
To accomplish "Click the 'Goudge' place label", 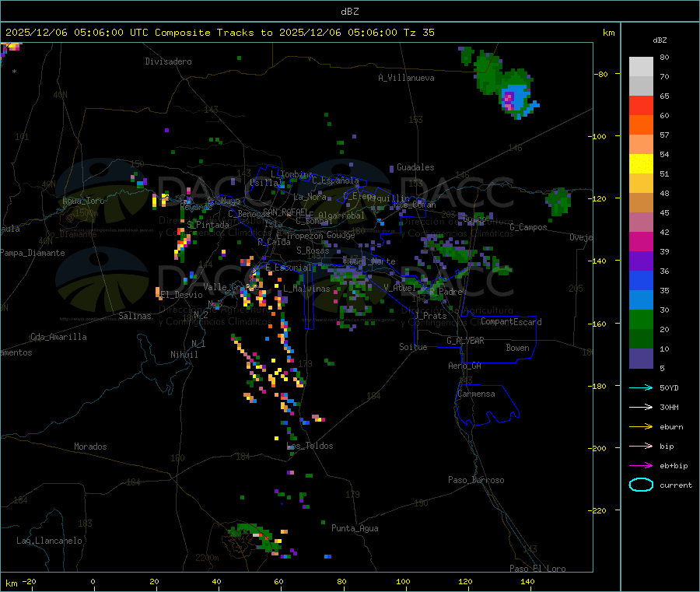I will 341,235.
